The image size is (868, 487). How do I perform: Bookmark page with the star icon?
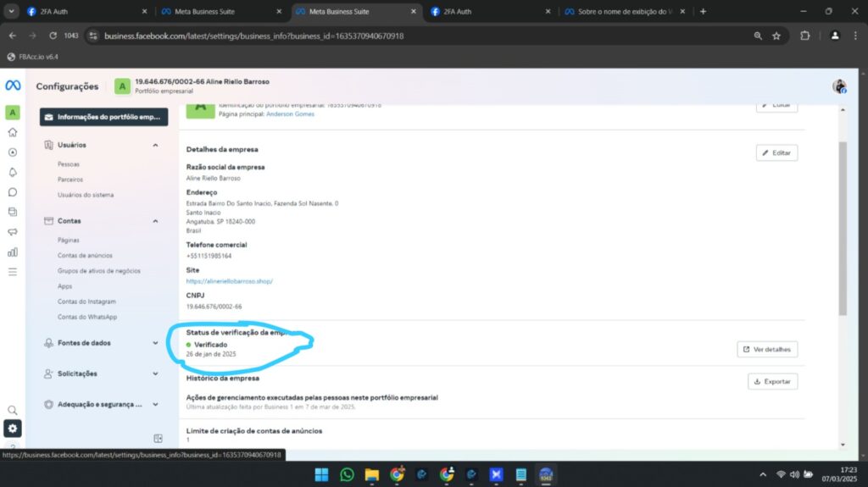tap(776, 36)
